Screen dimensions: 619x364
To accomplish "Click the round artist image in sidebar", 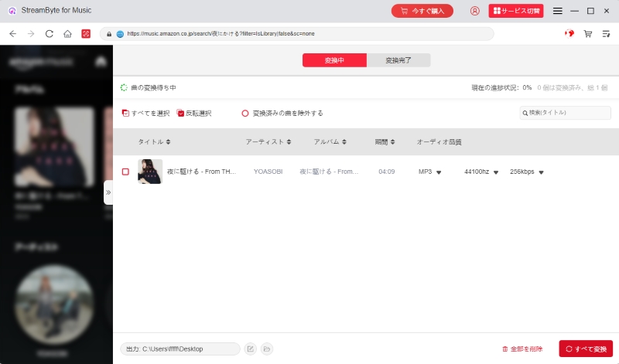I will coord(54,304).
